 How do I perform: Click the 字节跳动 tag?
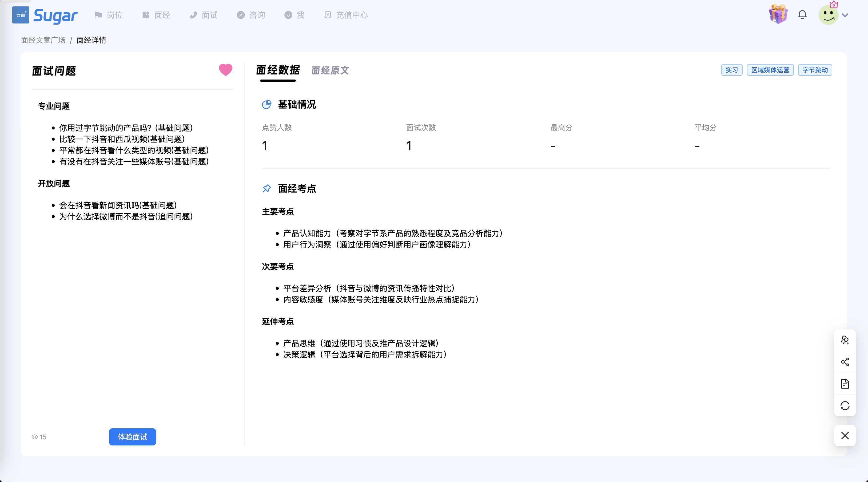click(x=815, y=70)
